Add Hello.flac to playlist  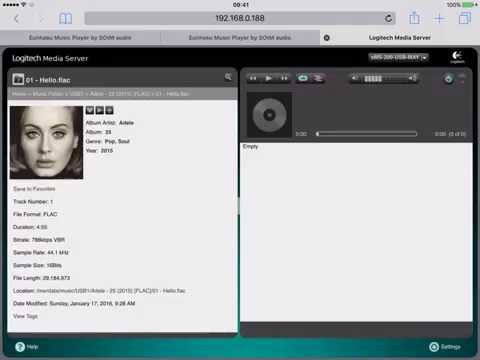pos(109,110)
